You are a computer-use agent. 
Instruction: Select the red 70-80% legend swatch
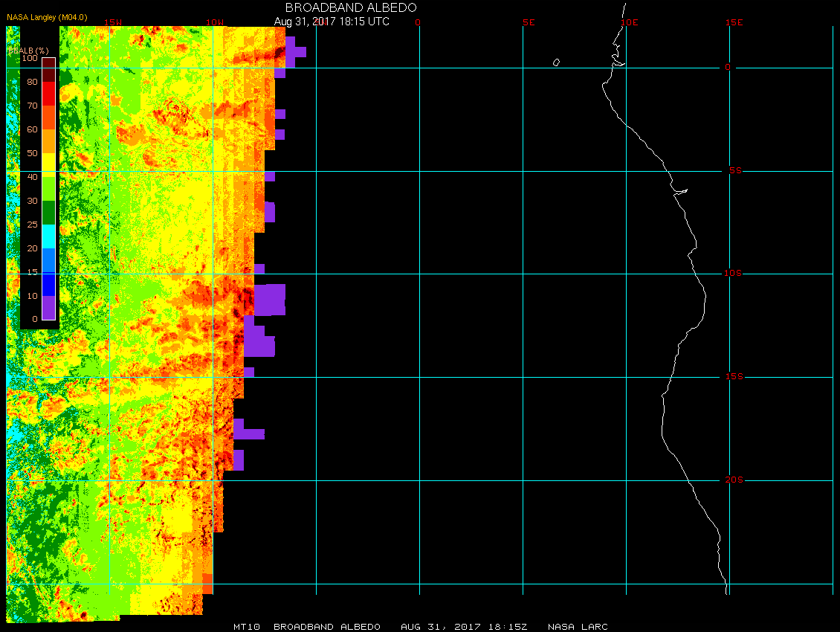click(49, 94)
